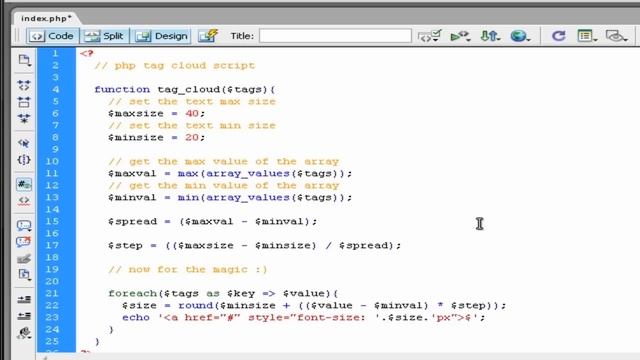Click the 'foreach($tags as $key => $value){' line
Screen dimensions: 640x360
click(223, 293)
